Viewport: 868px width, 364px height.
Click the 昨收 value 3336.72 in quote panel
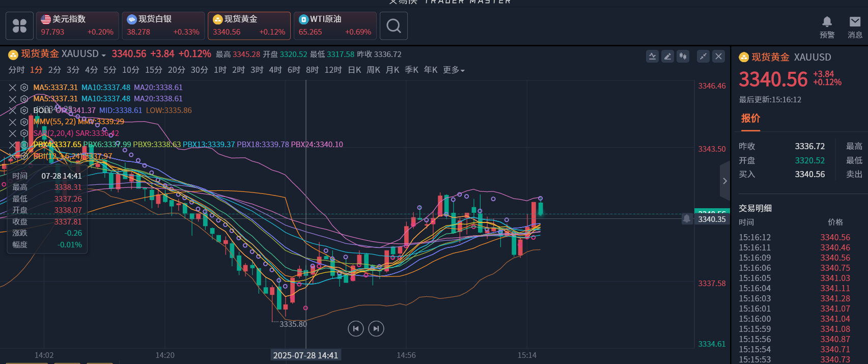810,146
